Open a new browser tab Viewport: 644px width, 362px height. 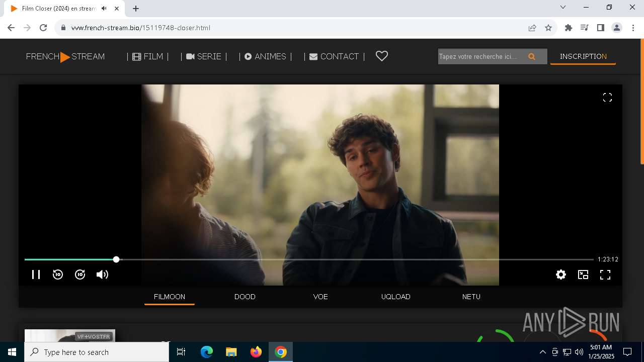136,9
